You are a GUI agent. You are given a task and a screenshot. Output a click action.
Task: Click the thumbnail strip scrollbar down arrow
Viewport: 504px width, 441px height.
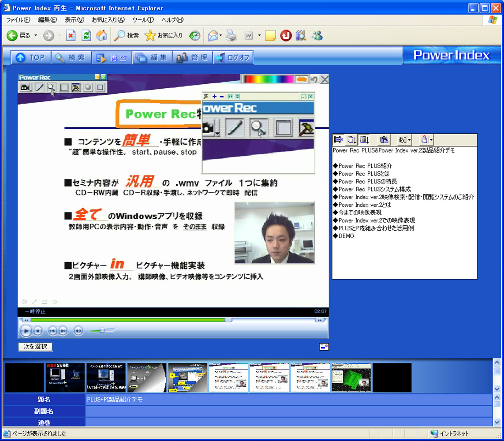point(497,389)
